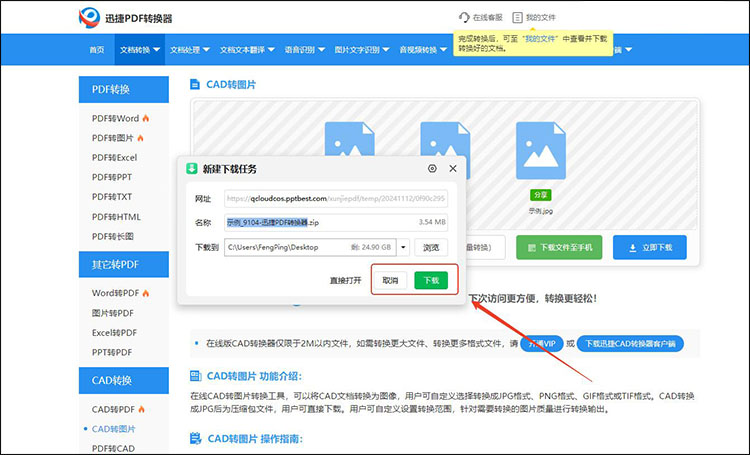Screen dimensions: 750x455
Task: Select PDF转长图 in sidebar
Action: pos(112,236)
